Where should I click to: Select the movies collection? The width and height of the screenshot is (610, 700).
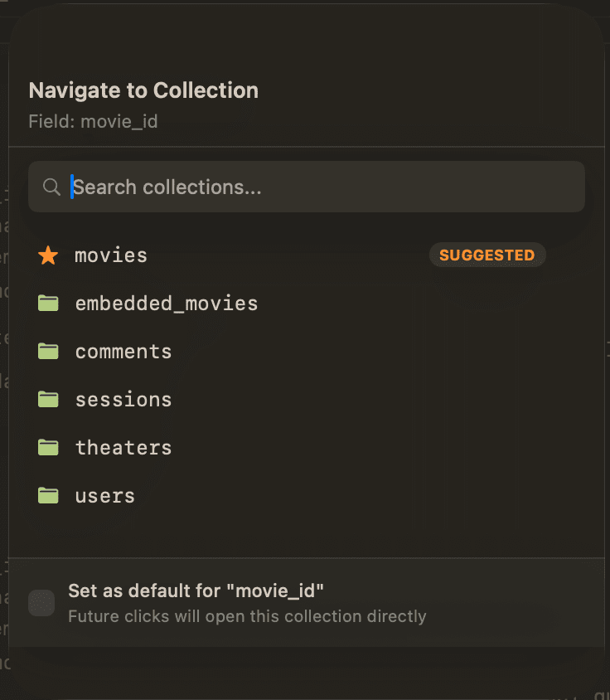110,255
